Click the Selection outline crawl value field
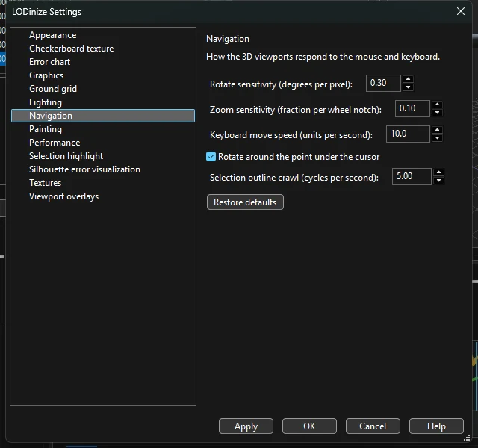The width and height of the screenshot is (478, 448). point(412,176)
